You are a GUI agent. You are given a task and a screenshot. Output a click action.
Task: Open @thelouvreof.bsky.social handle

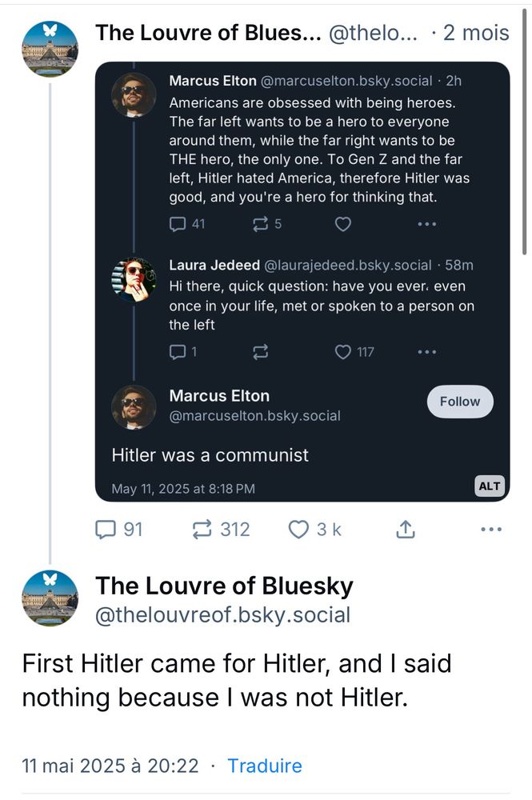pos(222,614)
